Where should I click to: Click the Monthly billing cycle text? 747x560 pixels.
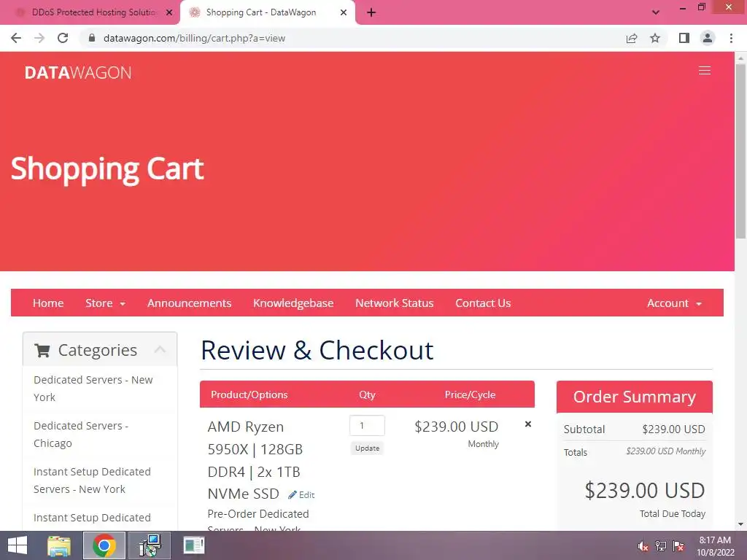coord(483,444)
